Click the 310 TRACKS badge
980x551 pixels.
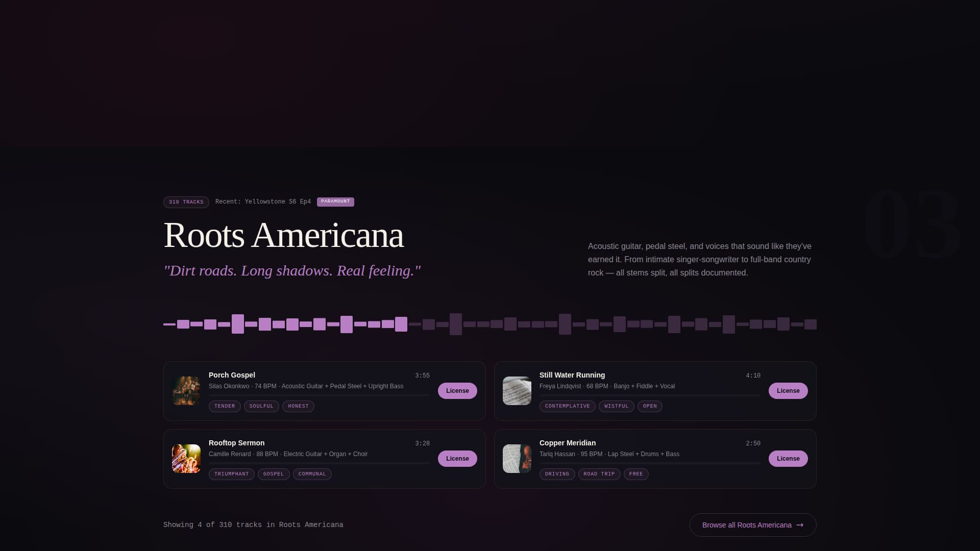[x=186, y=202]
